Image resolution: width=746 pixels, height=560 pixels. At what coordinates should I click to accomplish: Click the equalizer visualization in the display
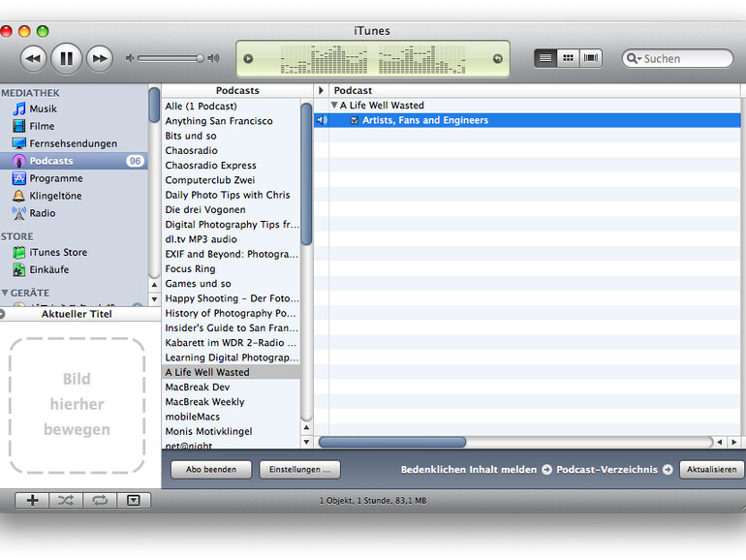click(373, 59)
